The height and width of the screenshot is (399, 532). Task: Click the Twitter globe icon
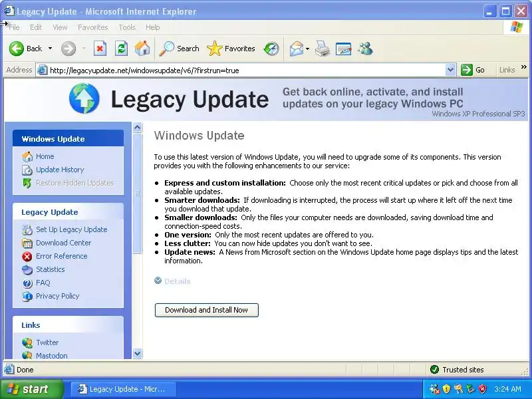coord(27,342)
